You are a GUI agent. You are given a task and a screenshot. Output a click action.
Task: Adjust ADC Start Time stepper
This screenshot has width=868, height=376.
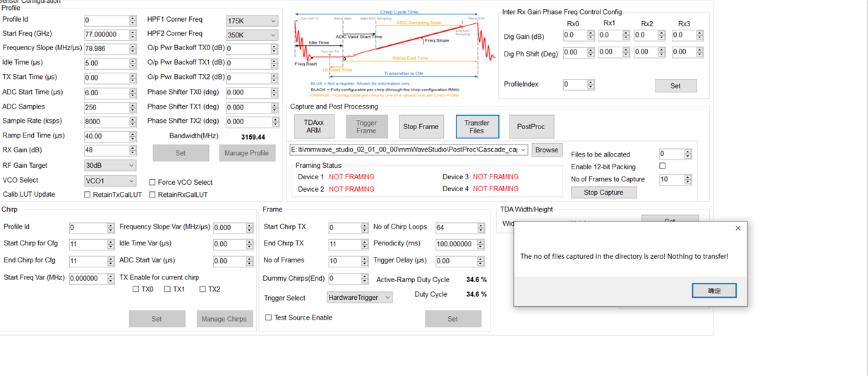[x=133, y=92]
